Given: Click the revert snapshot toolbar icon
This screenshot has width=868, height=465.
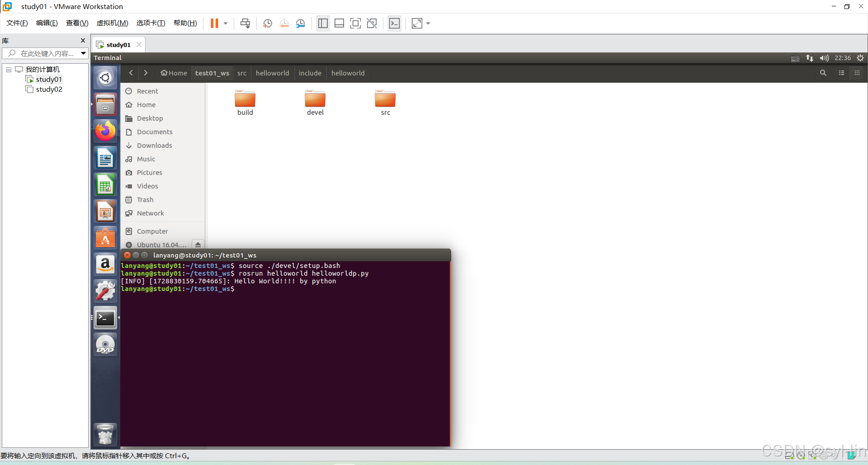Looking at the screenshot, I should pos(284,23).
